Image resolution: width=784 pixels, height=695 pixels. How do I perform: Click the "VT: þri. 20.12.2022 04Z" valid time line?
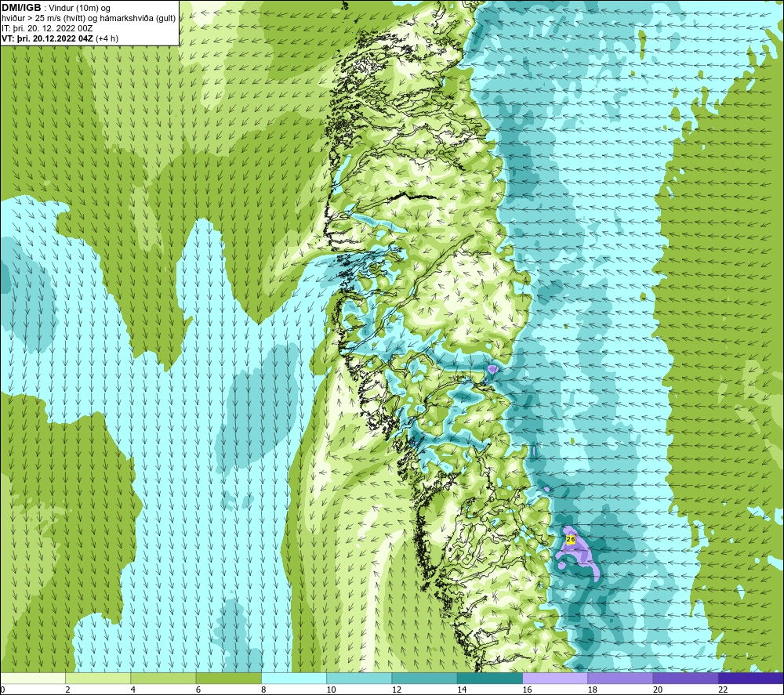(x=47, y=38)
